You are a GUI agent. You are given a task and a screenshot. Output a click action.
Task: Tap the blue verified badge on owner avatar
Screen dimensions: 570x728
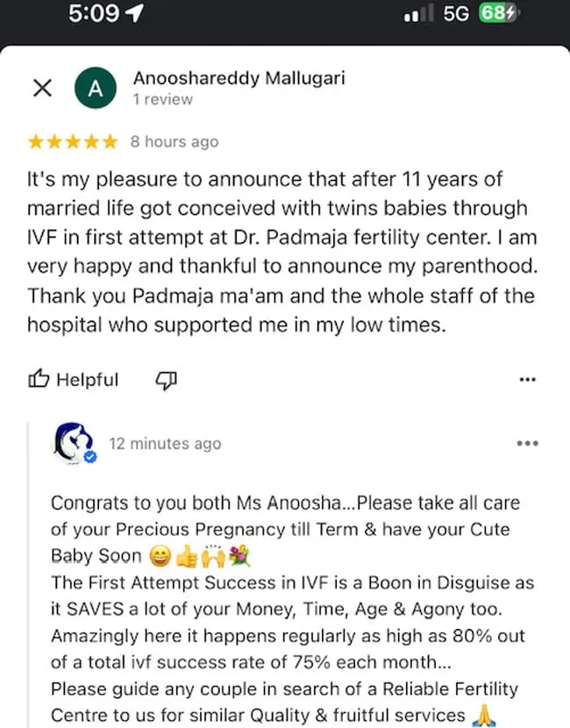click(x=90, y=456)
